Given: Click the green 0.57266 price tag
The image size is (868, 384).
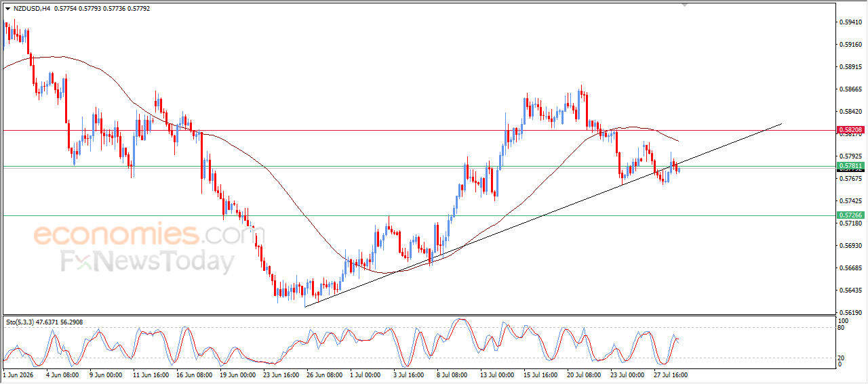Looking at the screenshot, I should point(850,215).
